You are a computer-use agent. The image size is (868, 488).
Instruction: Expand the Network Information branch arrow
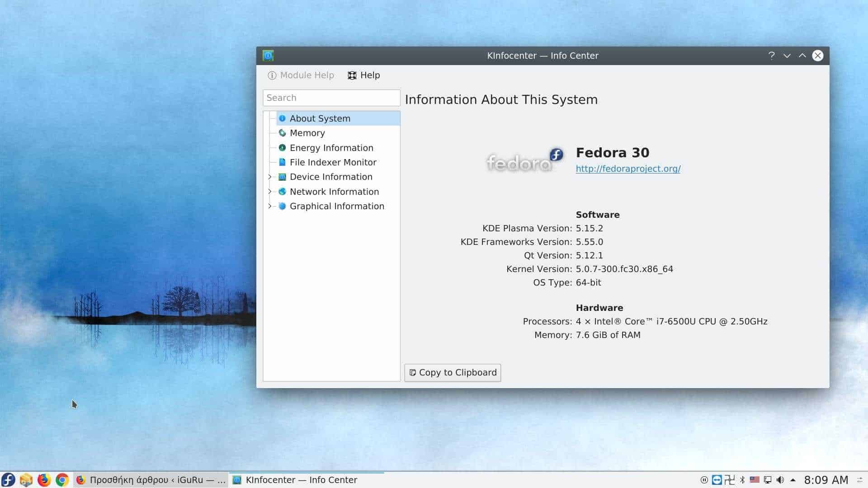coord(270,192)
